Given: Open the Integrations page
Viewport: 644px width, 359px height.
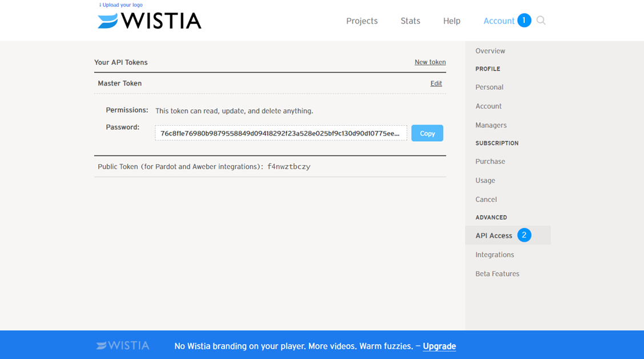Looking at the screenshot, I should 494,254.
